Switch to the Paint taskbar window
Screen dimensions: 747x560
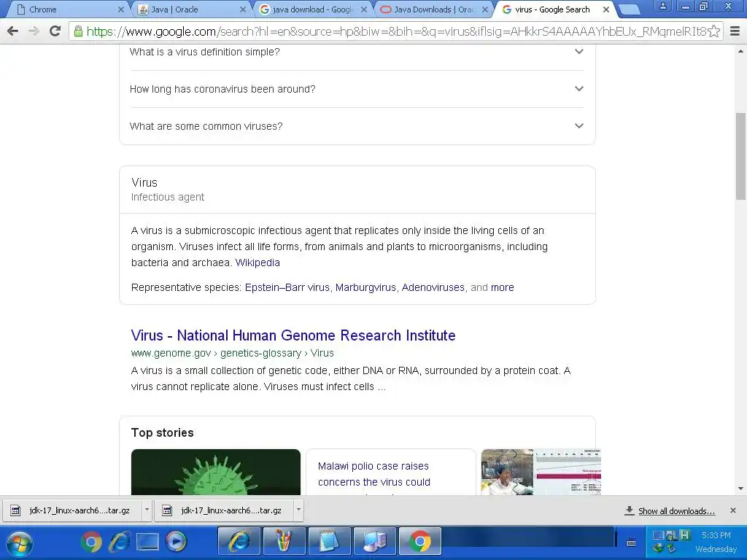pyautogui.click(x=284, y=542)
